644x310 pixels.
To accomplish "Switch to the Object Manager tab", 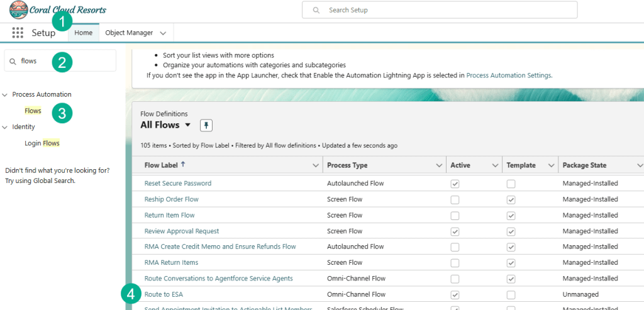I will point(129,33).
